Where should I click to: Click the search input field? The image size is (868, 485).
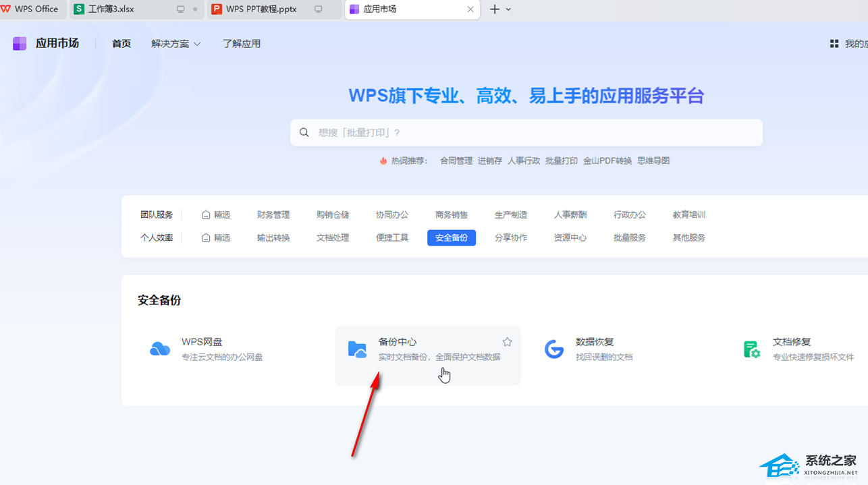click(x=526, y=133)
